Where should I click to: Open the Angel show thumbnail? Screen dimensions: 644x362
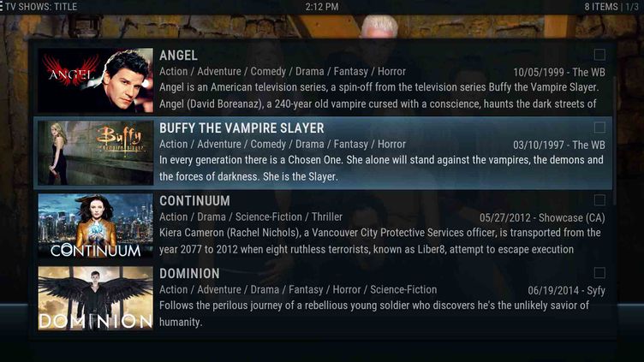click(x=95, y=80)
